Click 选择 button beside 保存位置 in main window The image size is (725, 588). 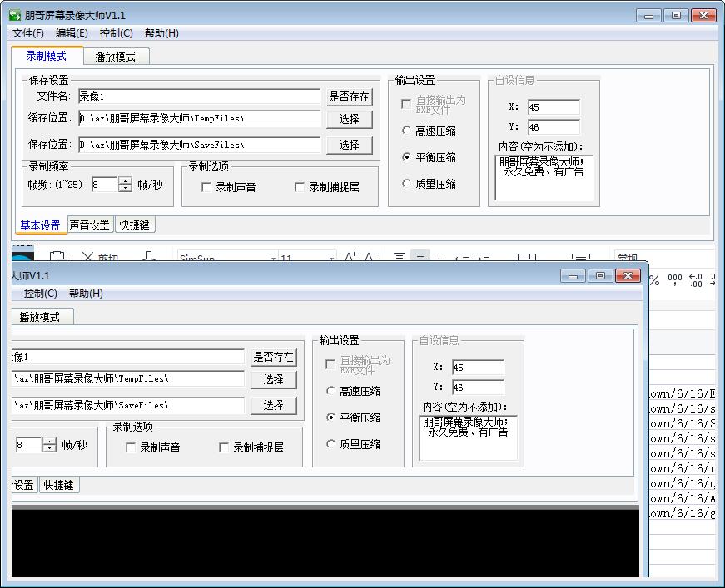tap(349, 145)
